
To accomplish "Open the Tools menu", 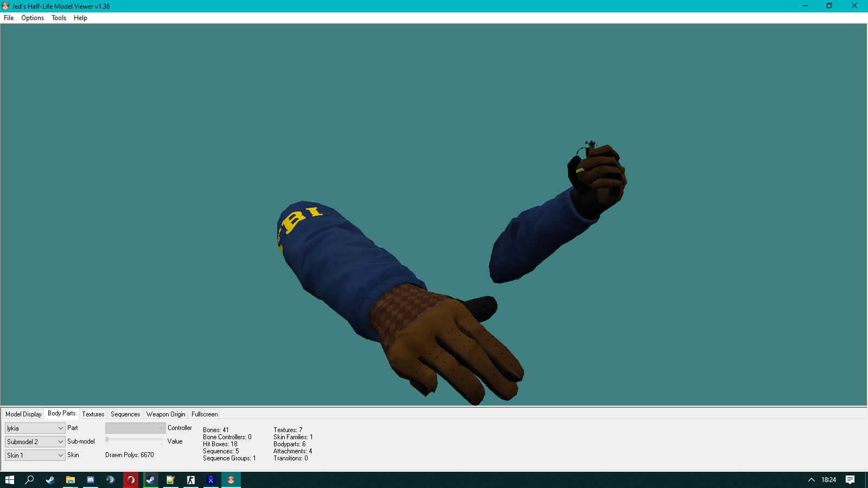I will [59, 18].
